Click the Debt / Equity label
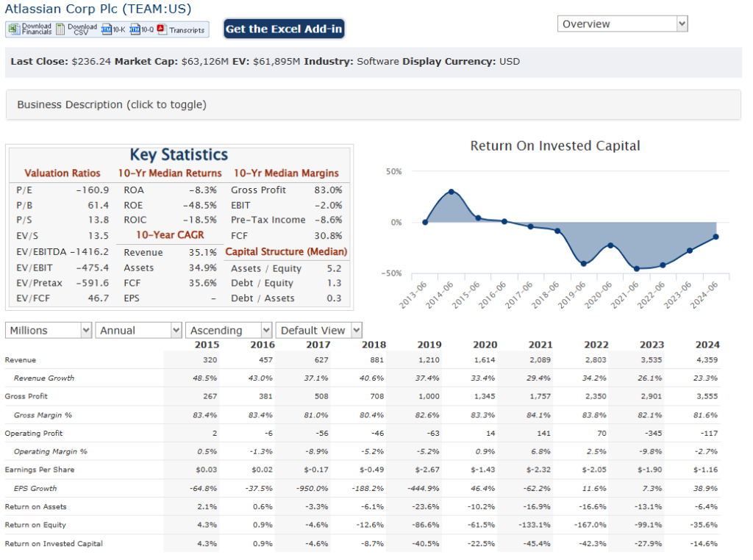The width and height of the screenshot is (753, 560). [x=262, y=283]
